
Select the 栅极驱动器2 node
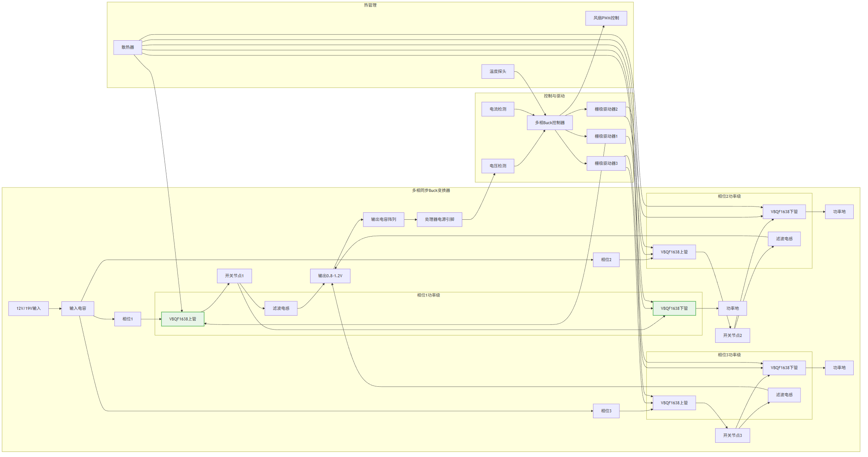click(x=606, y=109)
